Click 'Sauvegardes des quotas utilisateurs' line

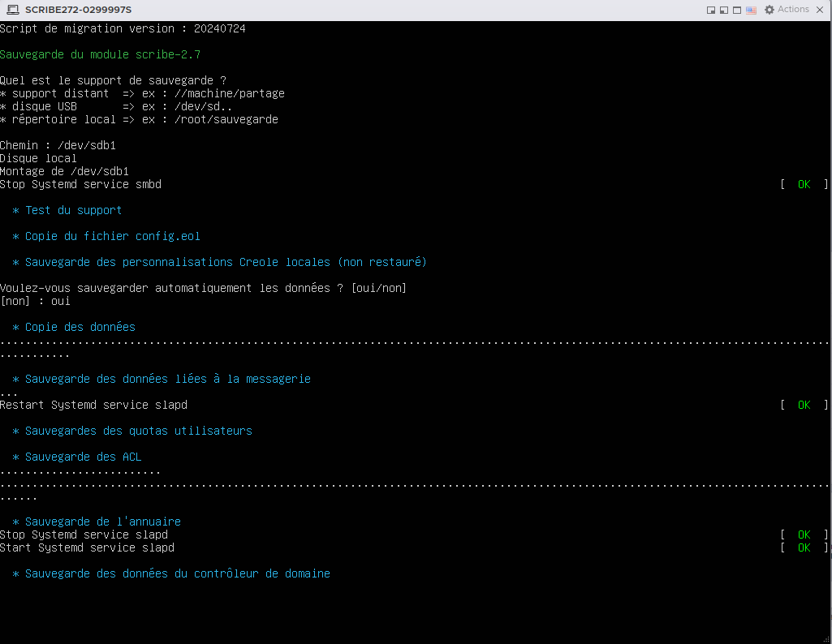click(x=138, y=431)
